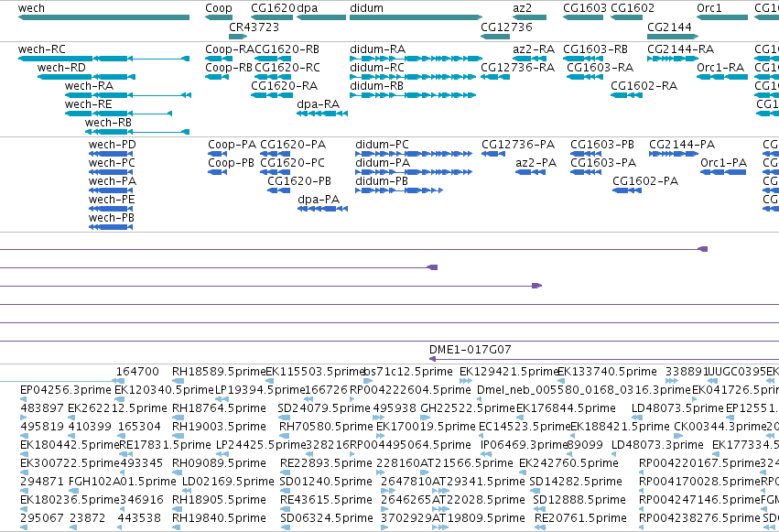The height and width of the screenshot is (532, 779).
Task: Select the CG12736 gene bar
Action: pos(495,37)
